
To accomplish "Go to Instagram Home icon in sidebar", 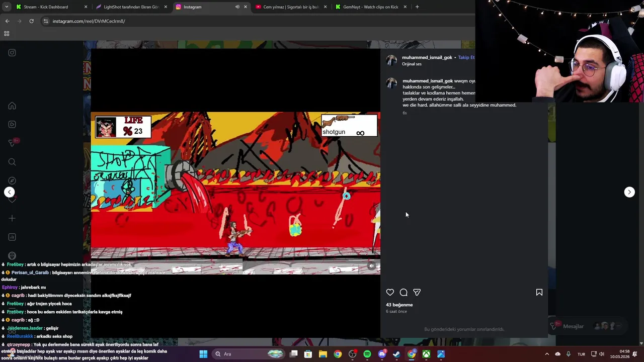I will (12, 106).
